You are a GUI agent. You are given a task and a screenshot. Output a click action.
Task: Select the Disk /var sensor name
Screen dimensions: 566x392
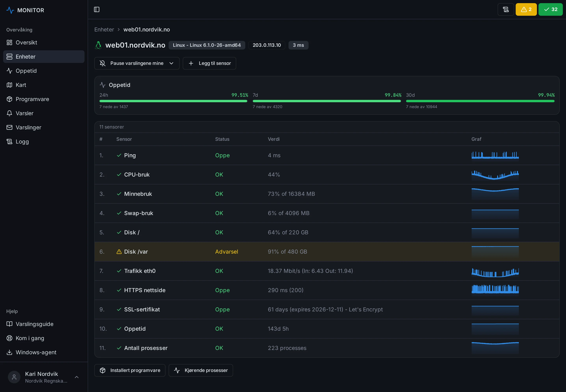136,251
